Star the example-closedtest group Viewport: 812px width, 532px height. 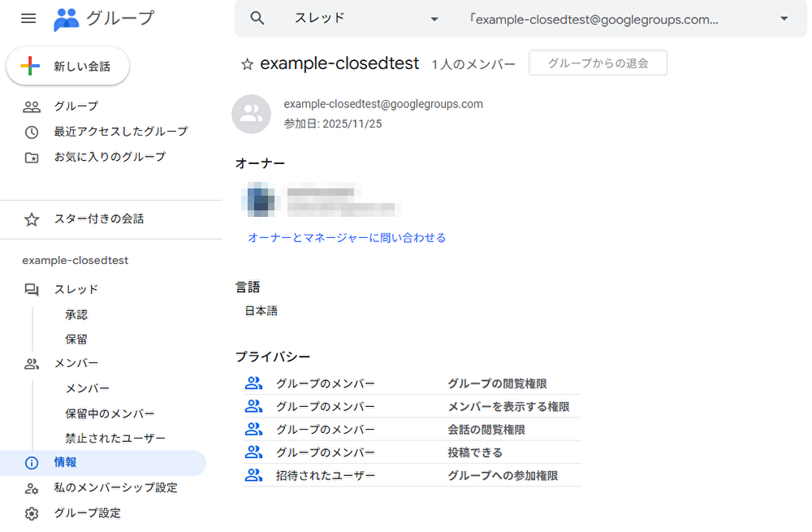click(x=247, y=64)
